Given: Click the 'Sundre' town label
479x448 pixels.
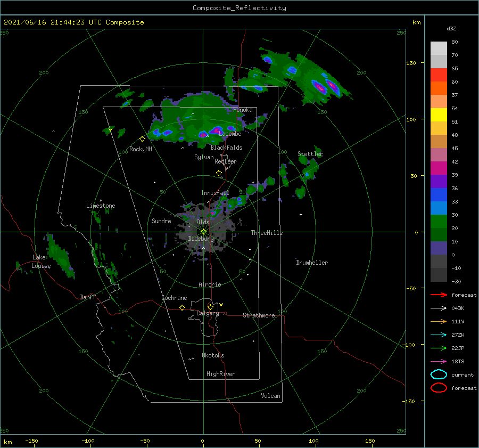Looking at the screenshot, I should pos(161,221).
